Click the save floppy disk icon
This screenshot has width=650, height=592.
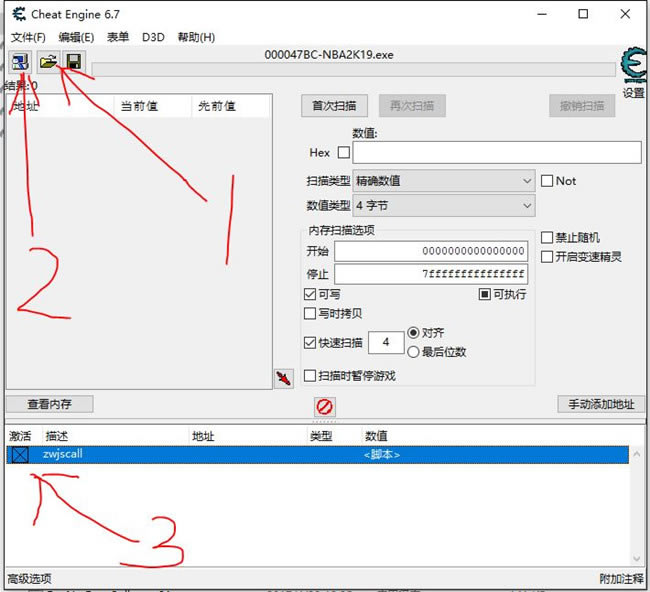[x=73, y=62]
